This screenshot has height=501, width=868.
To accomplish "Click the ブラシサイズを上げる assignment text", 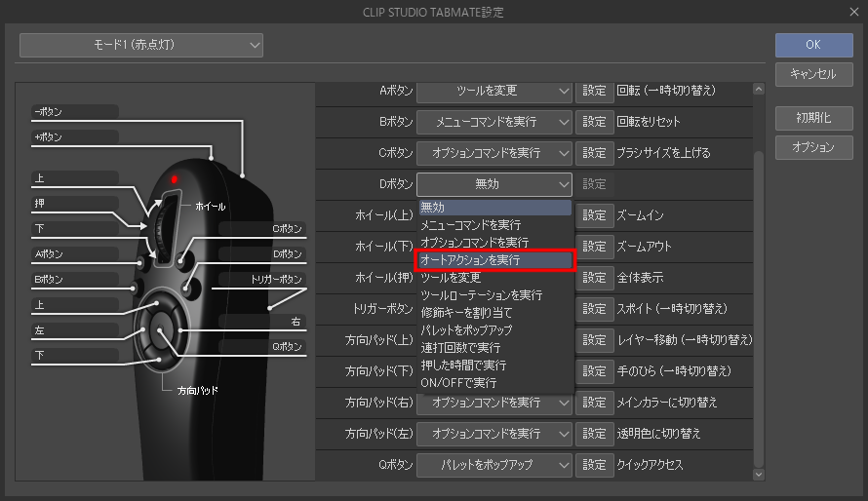I will (663, 153).
